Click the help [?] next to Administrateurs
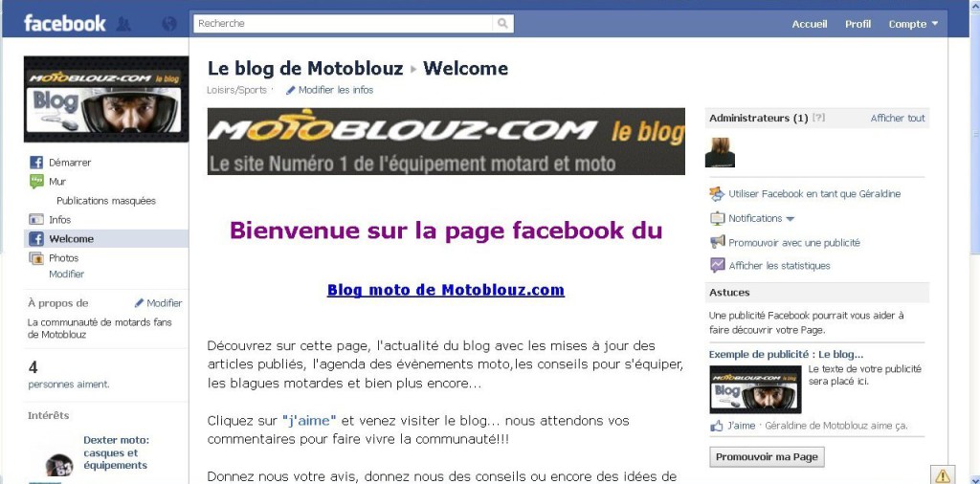Image resolution: width=980 pixels, height=484 pixels. tap(818, 118)
